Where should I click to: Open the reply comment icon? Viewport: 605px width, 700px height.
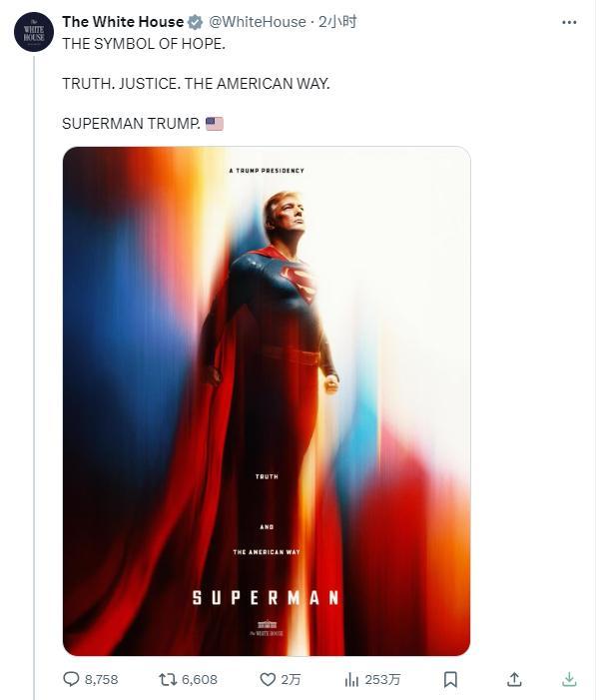[71, 679]
